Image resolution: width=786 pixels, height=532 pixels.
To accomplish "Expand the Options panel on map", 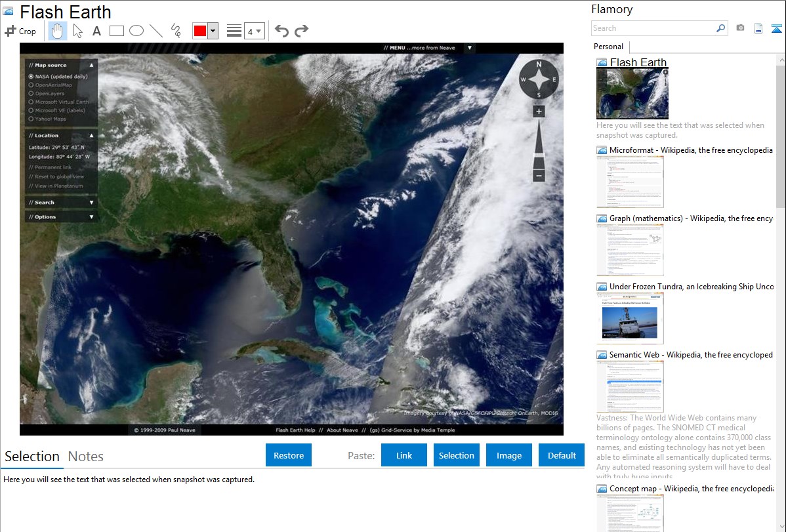I will 91,217.
